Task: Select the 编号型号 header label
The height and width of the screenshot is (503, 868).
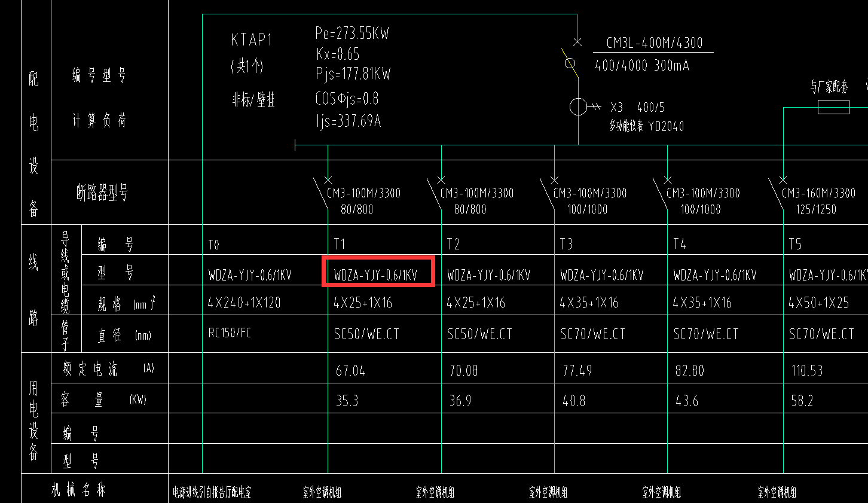Action: [x=99, y=75]
